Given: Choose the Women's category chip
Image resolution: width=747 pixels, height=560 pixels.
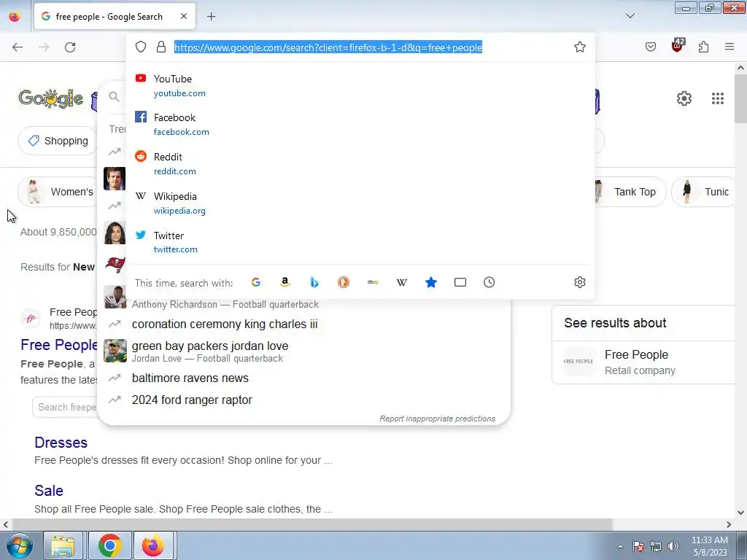Looking at the screenshot, I should point(58,192).
